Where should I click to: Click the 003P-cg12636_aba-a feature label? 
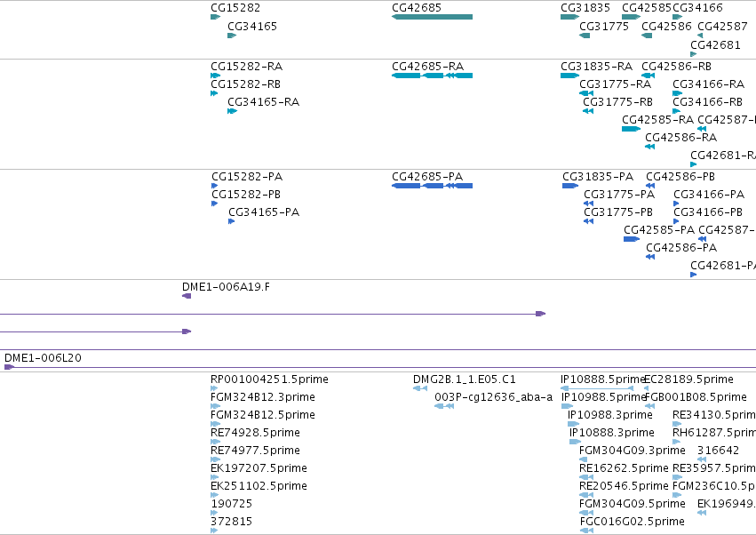(493, 397)
